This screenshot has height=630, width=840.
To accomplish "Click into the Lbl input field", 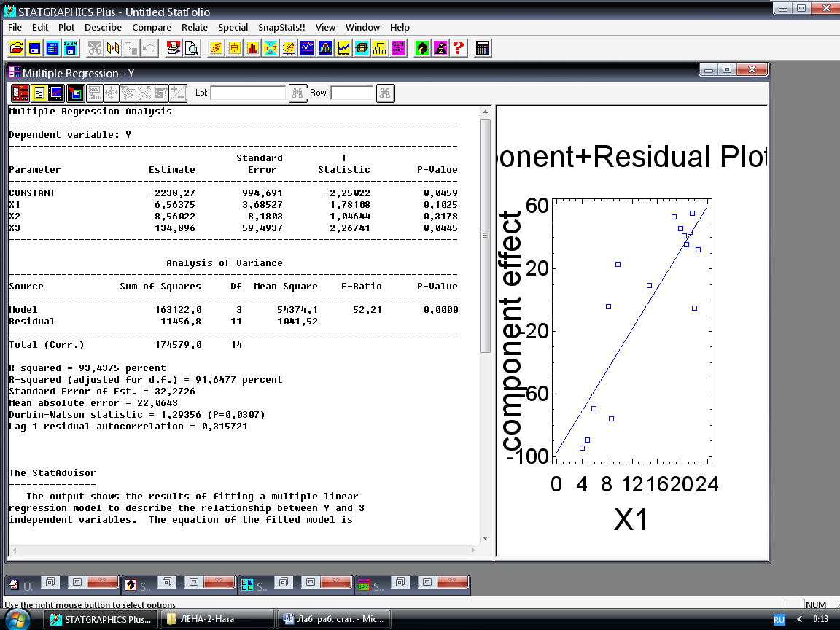I will coord(248,93).
